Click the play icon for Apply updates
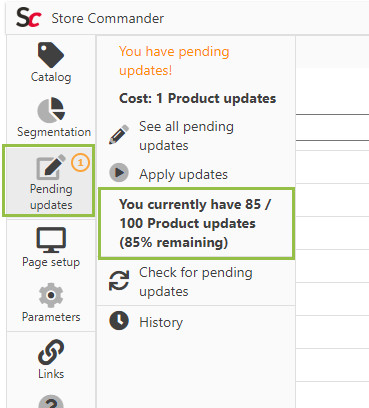Screen dimensions: 369x408 click(x=119, y=173)
